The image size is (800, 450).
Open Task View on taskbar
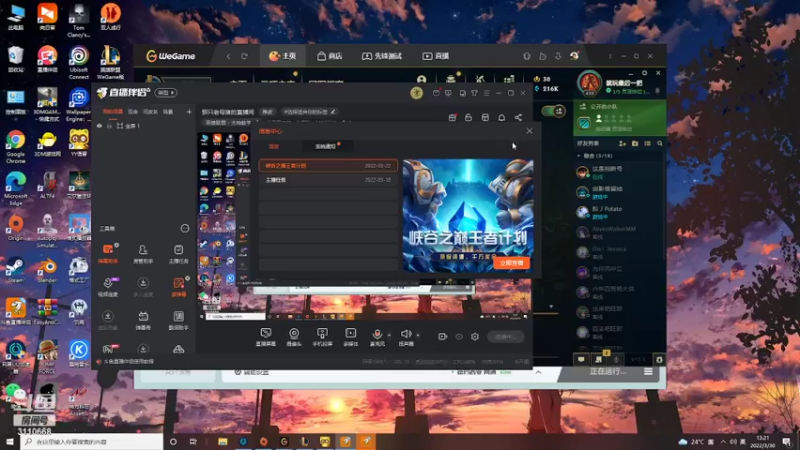point(193,442)
